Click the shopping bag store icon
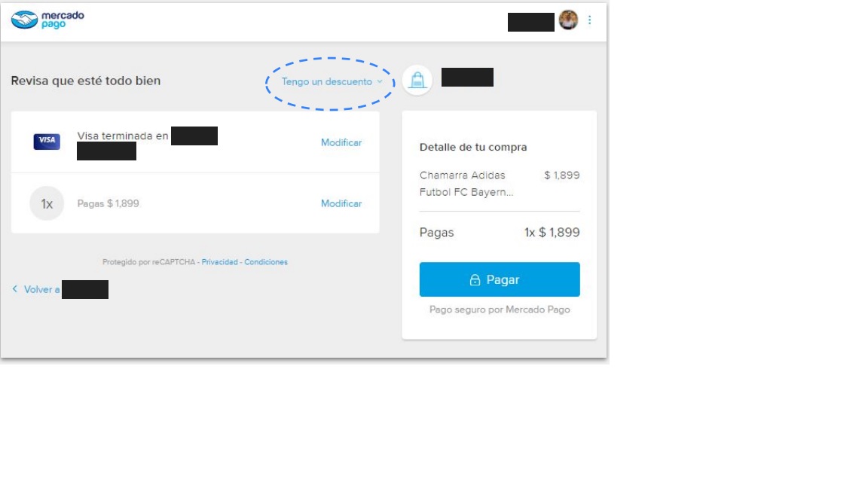868x488 pixels. click(417, 81)
